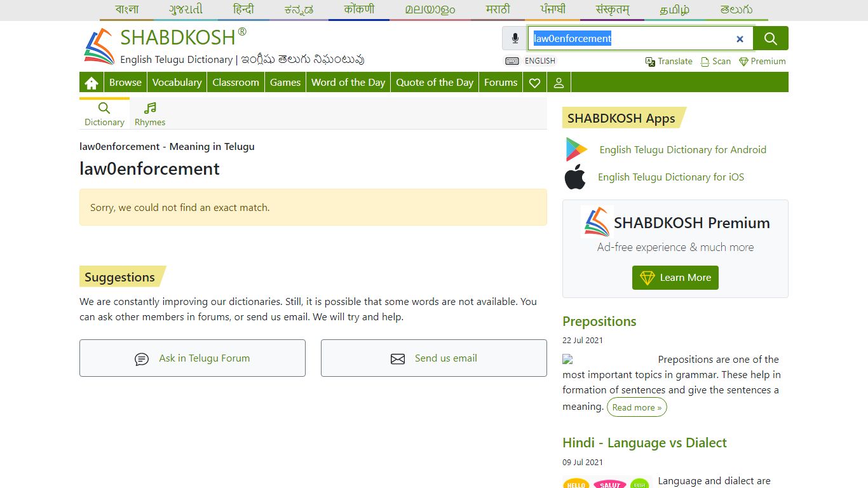Click the green search magnifier button

click(771, 38)
